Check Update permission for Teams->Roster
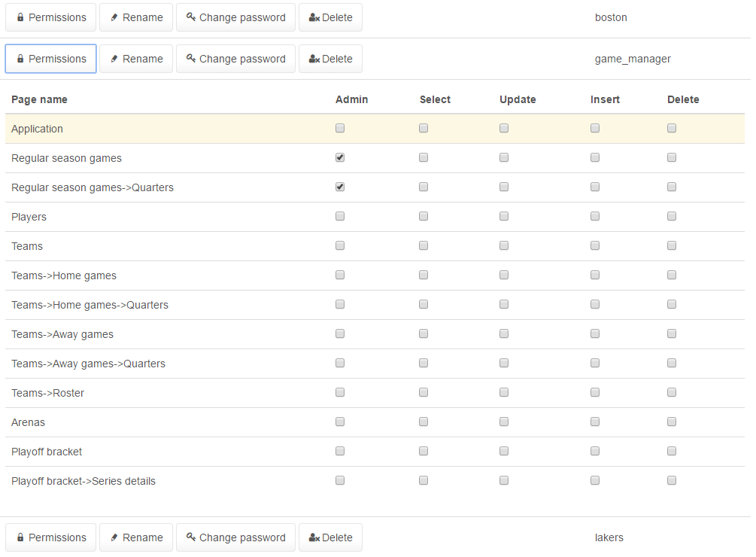The width and height of the screenshot is (756, 557). (x=504, y=393)
